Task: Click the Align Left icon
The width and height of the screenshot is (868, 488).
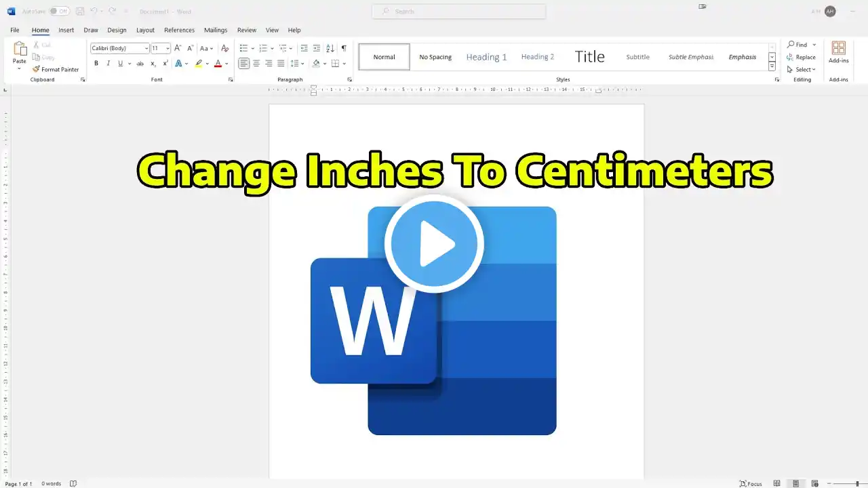Action: click(244, 64)
